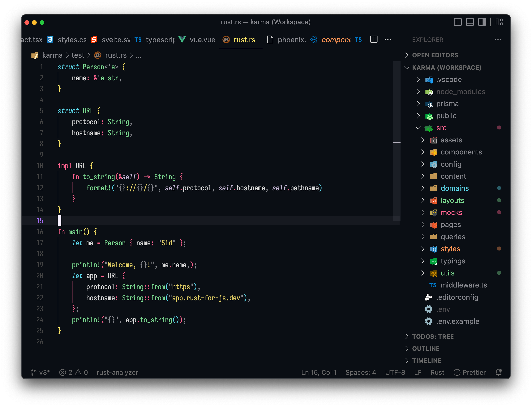Viewport: 532px width, 407px height.
Task: Click the React icon on the component tab
Action: point(314,40)
